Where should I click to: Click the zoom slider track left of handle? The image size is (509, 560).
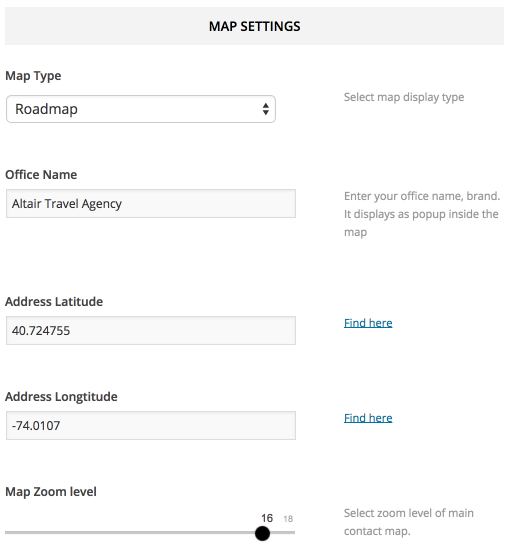pyautogui.click(x=130, y=532)
